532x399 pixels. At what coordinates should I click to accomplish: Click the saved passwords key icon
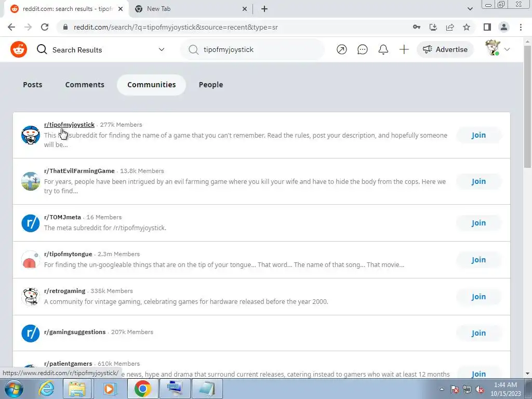pos(416,27)
